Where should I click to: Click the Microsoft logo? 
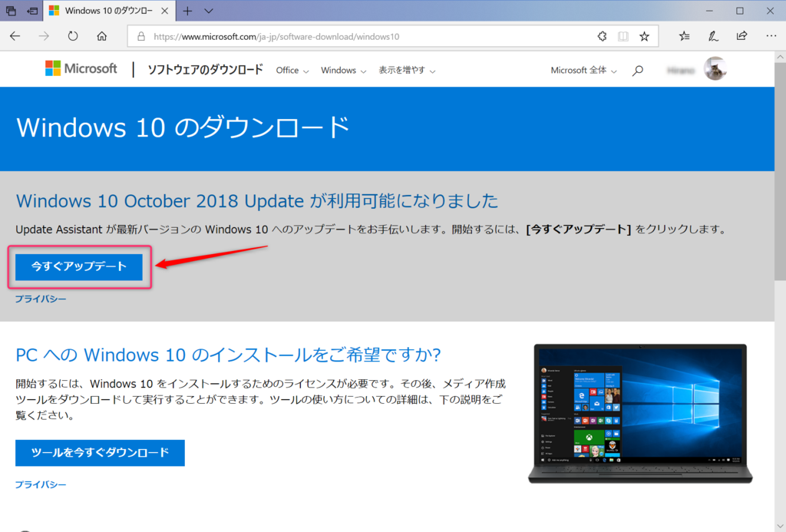point(81,68)
